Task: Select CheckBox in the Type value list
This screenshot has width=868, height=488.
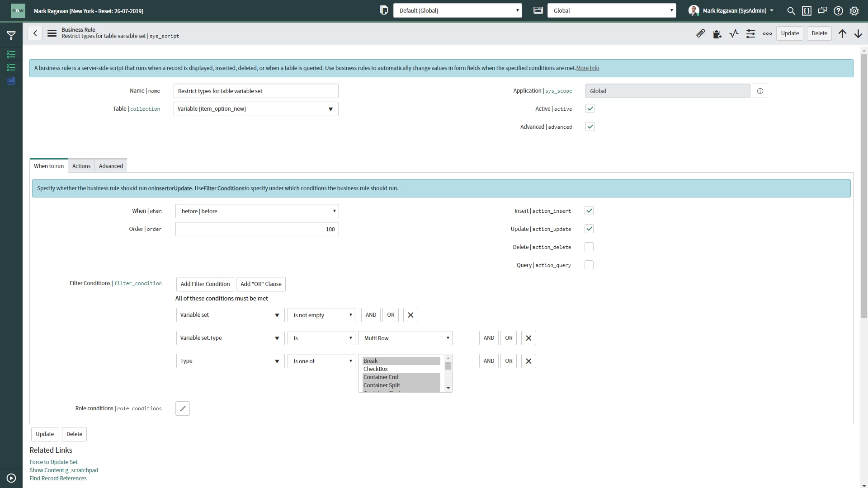Action: (x=376, y=369)
